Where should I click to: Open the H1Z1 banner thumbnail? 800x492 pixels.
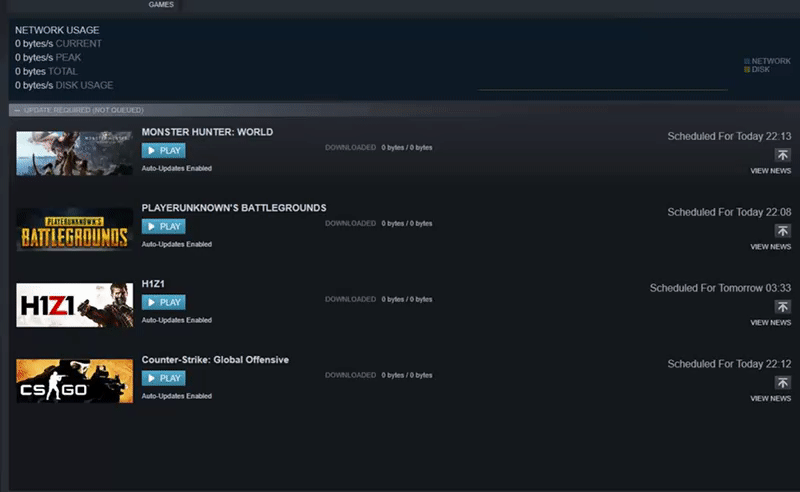[74, 305]
